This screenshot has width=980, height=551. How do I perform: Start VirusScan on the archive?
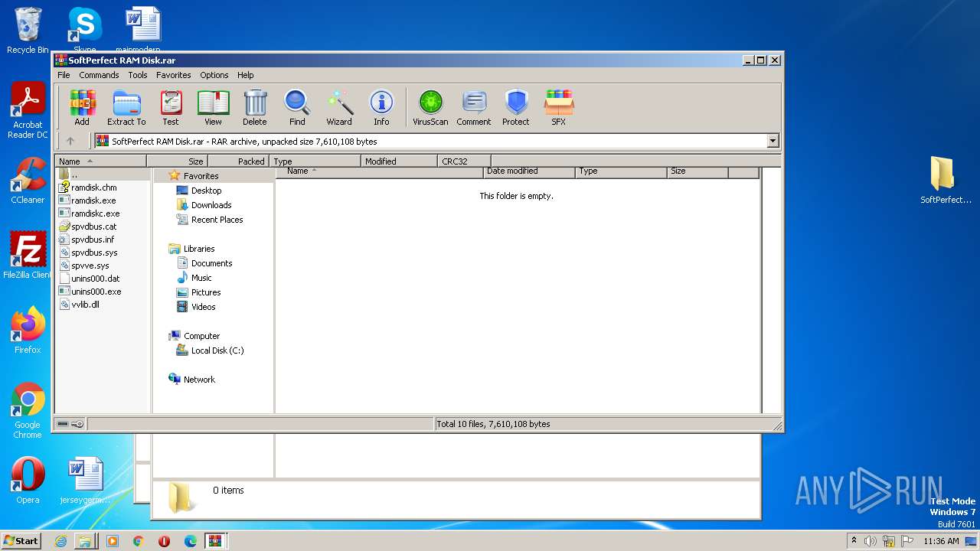pos(430,108)
